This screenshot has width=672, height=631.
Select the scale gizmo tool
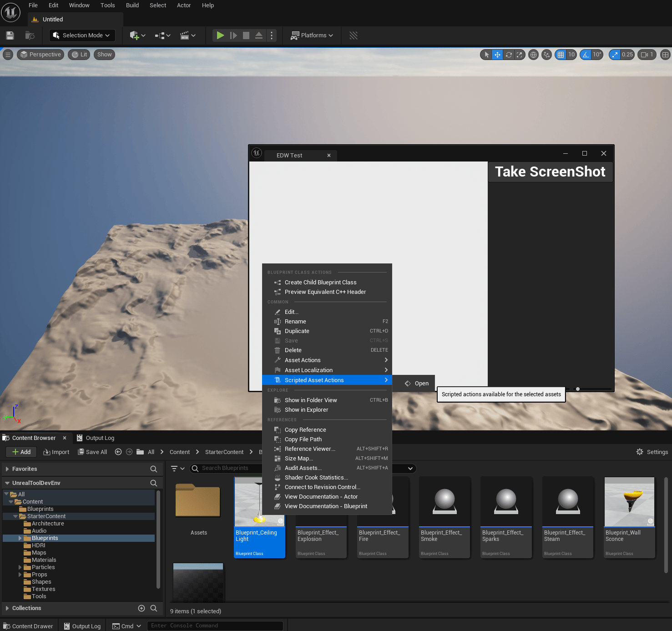tap(520, 55)
